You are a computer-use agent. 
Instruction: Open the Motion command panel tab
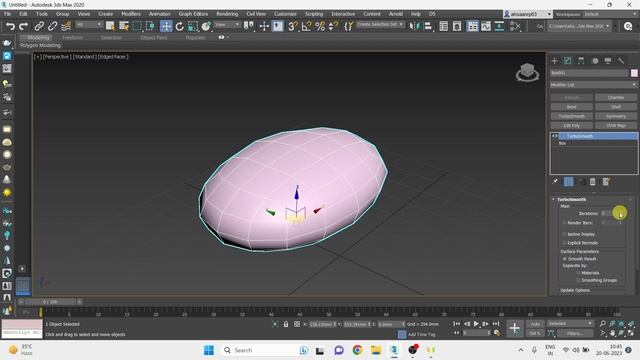(595, 61)
